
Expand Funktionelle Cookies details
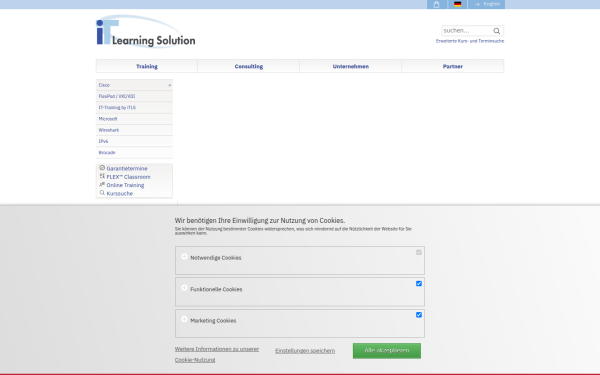(x=184, y=288)
